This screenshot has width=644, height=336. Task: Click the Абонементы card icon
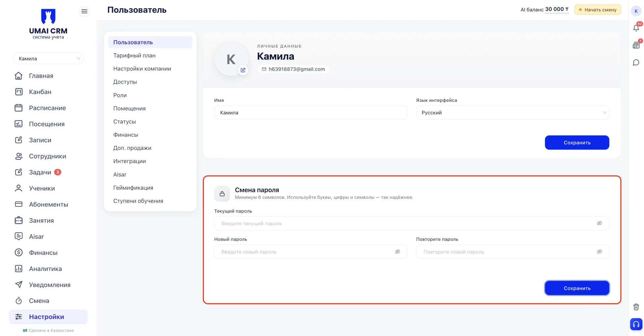[x=19, y=205]
